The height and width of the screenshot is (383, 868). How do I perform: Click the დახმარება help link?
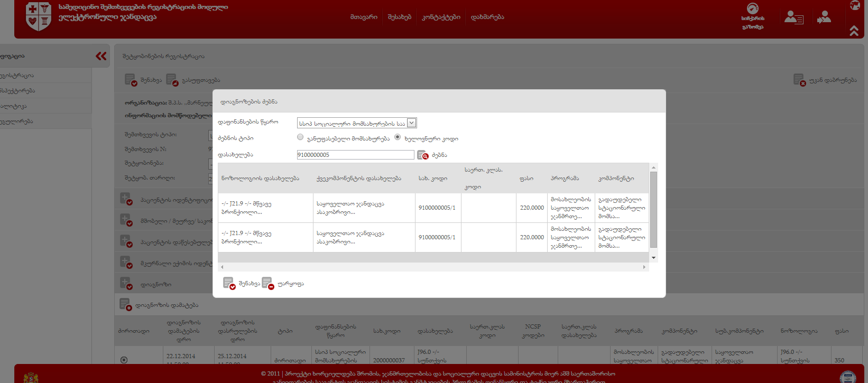pos(487,17)
